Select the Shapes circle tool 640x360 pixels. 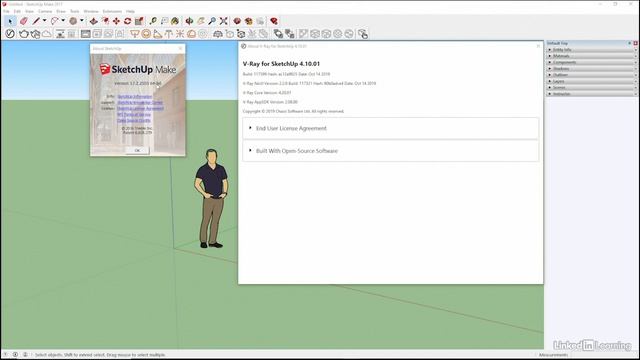pos(73,21)
